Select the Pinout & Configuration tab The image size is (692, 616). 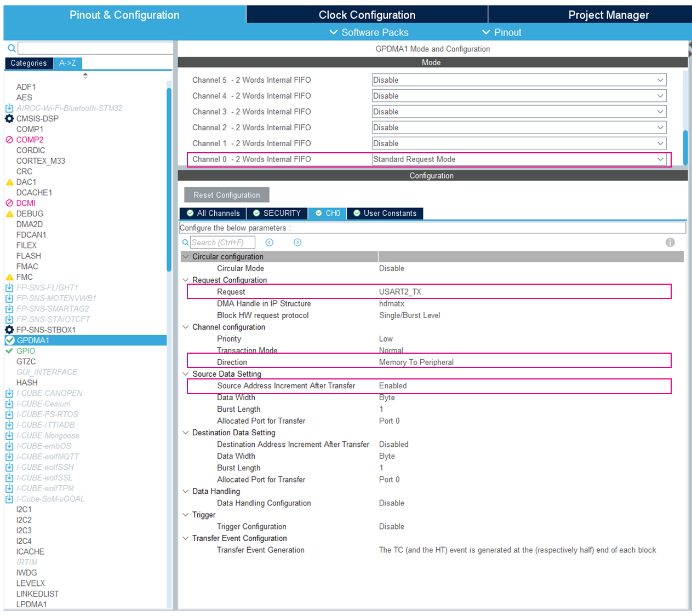(x=124, y=15)
